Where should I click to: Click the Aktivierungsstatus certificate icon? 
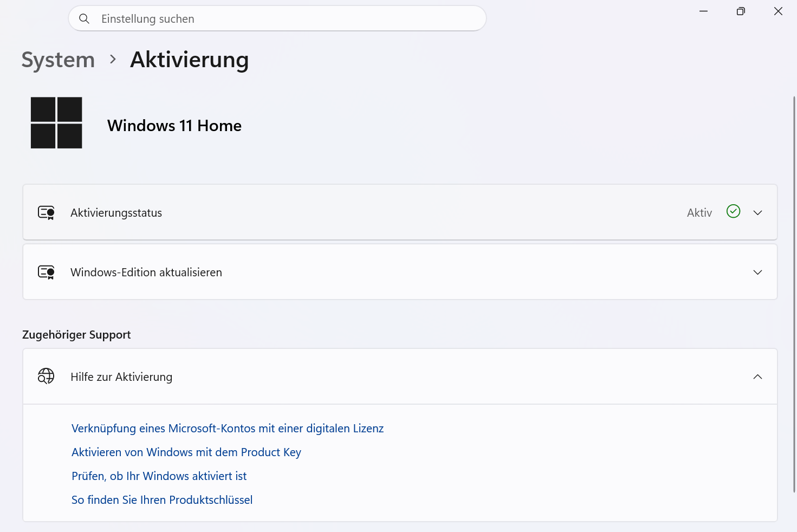(x=46, y=212)
